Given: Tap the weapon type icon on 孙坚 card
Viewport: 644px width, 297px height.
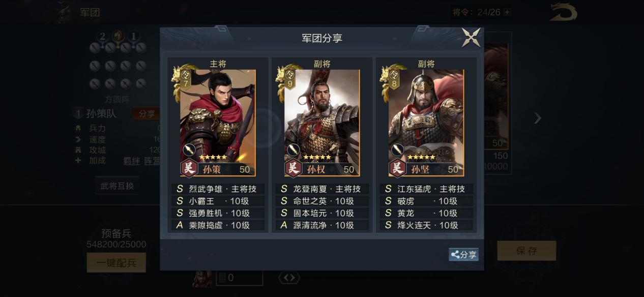Looking at the screenshot, I should click(398, 150).
